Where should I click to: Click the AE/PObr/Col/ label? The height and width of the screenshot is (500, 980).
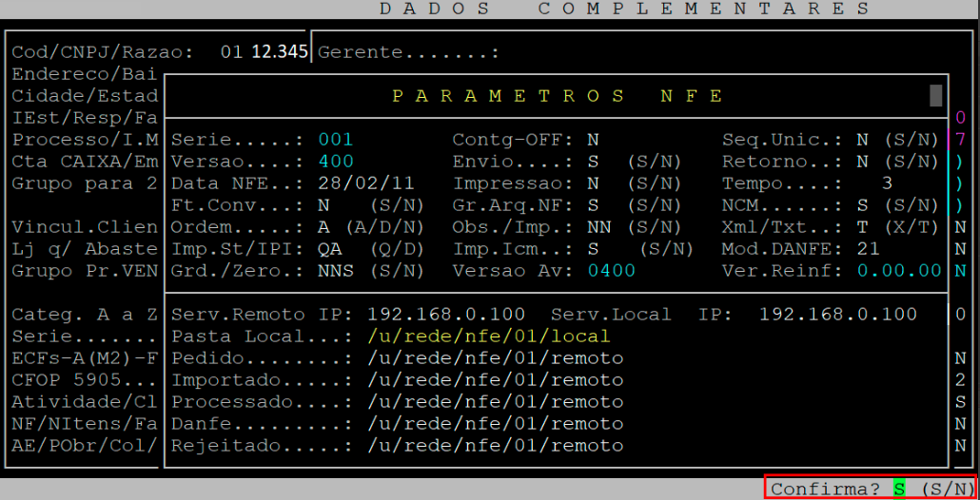tap(85, 446)
